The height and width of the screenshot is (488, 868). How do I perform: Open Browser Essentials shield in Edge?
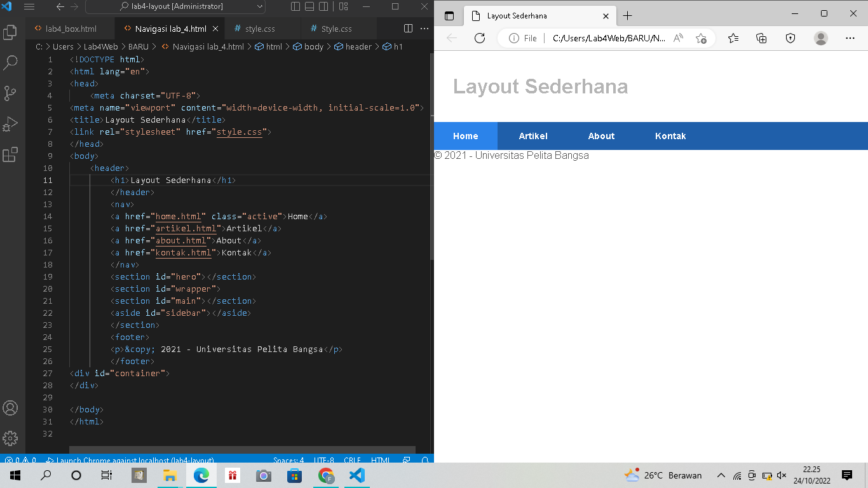click(790, 38)
